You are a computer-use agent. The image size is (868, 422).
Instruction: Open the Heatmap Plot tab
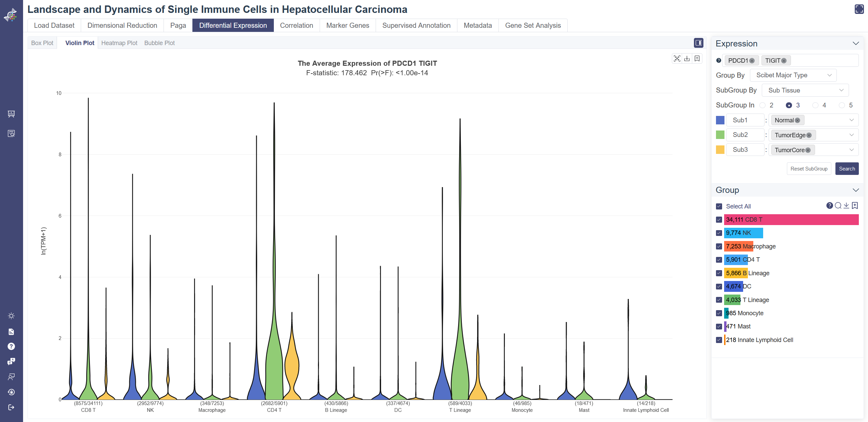(119, 43)
